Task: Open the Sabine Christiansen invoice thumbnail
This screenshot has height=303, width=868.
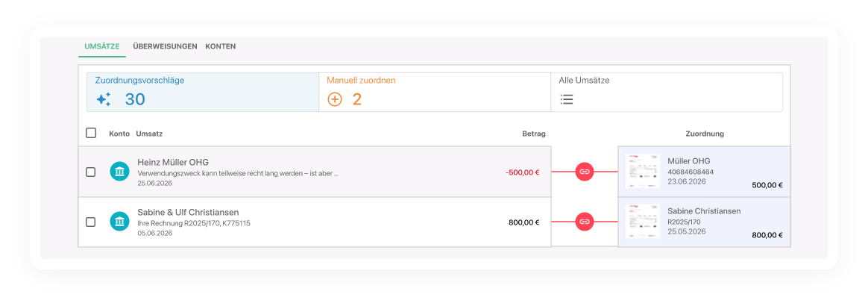Action: point(642,222)
